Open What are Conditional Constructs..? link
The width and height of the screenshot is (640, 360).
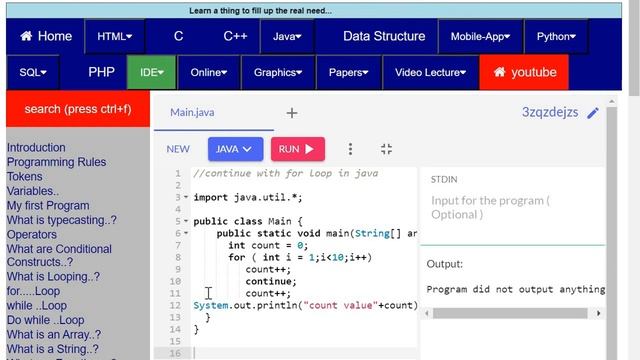click(x=59, y=256)
